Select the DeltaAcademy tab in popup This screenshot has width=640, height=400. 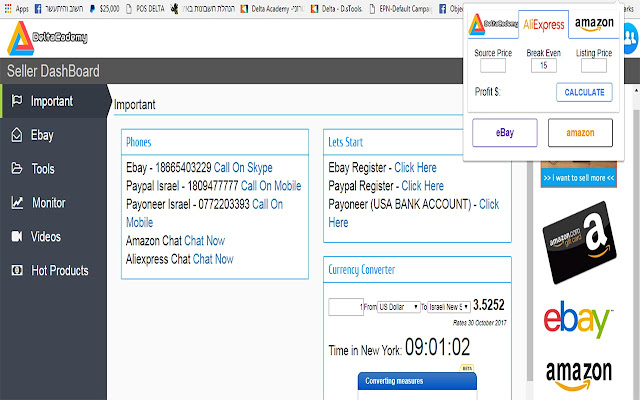[x=493, y=25]
